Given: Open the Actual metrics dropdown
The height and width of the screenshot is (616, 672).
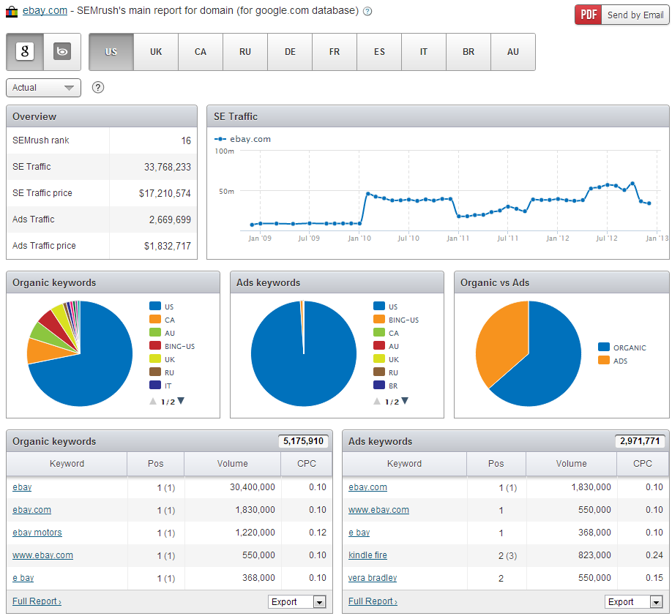Looking at the screenshot, I should click(x=42, y=88).
